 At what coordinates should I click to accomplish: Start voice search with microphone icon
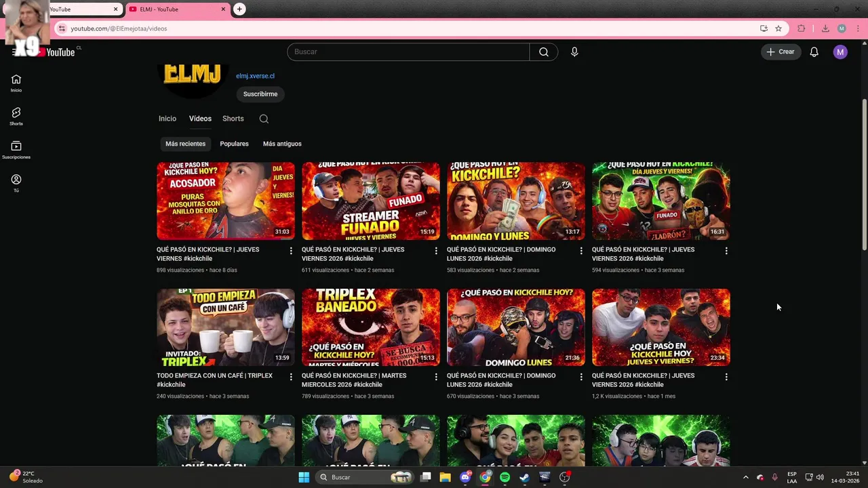click(574, 52)
